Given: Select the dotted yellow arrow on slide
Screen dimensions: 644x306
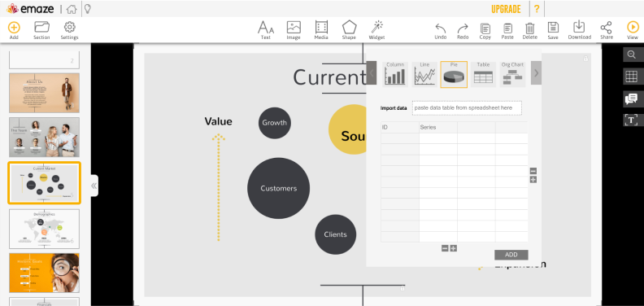Looking at the screenshot, I should [219, 187].
